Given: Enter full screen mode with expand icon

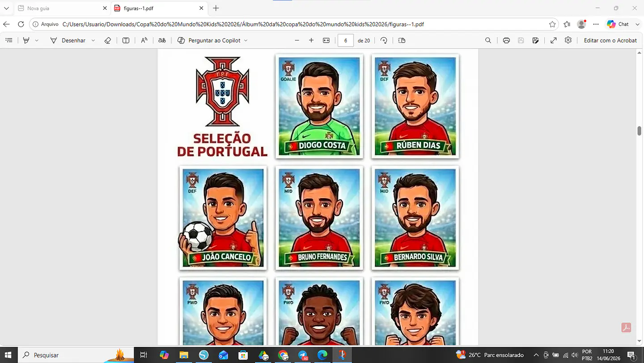Looking at the screenshot, I should point(554,40).
